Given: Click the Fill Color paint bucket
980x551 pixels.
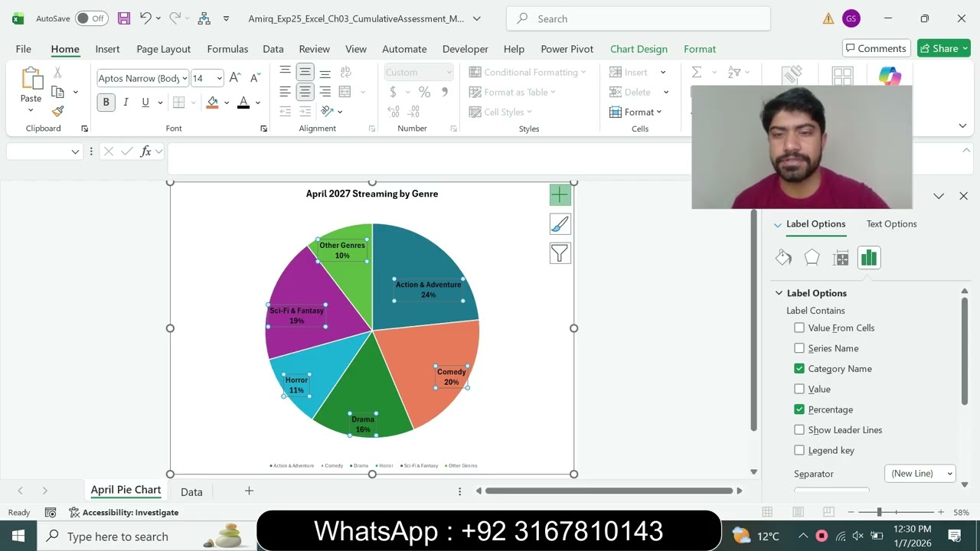Looking at the screenshot, I should 213,103.
